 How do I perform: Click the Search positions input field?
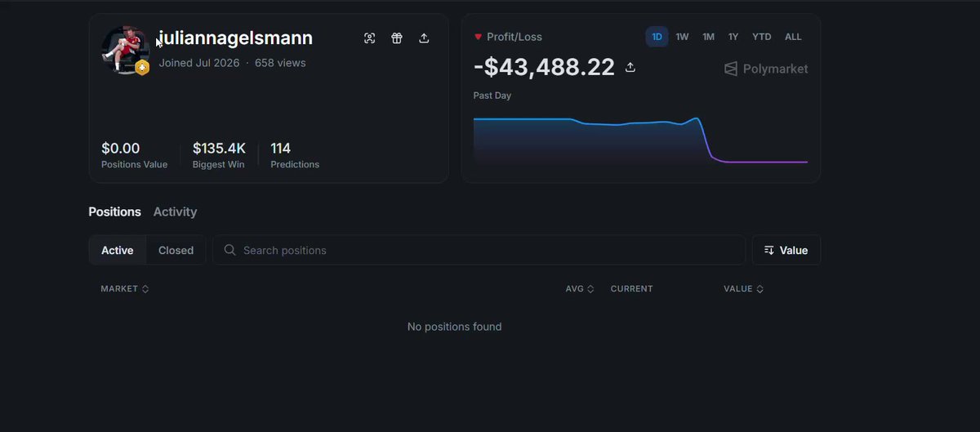pos(479,250)
